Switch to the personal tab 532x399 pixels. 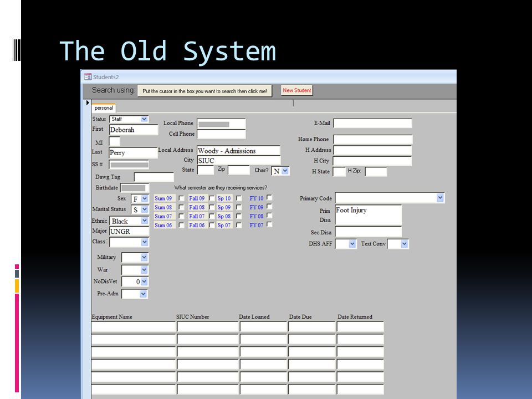coord(104,108)
